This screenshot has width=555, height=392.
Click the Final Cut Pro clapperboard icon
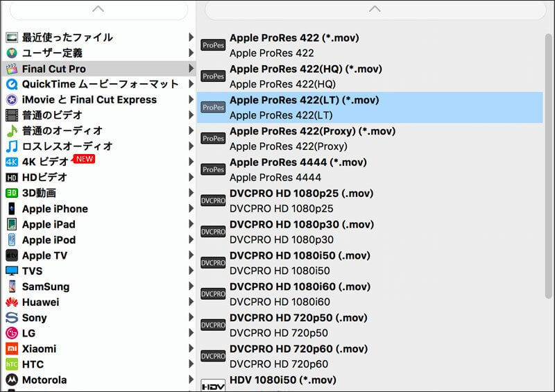click(x=12, y=69)
